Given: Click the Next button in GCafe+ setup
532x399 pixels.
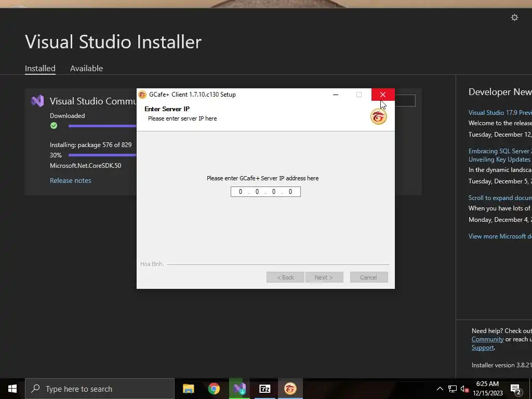Looking at the screenshot, I should pyautogui.click(x=324, y=277).
